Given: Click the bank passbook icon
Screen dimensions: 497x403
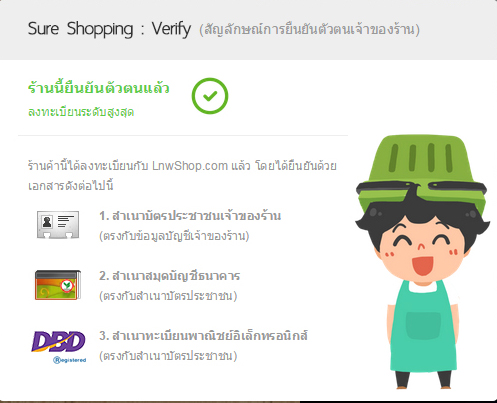Looking at the screenshot, I should pyautogui.click(x=58, y=285).
